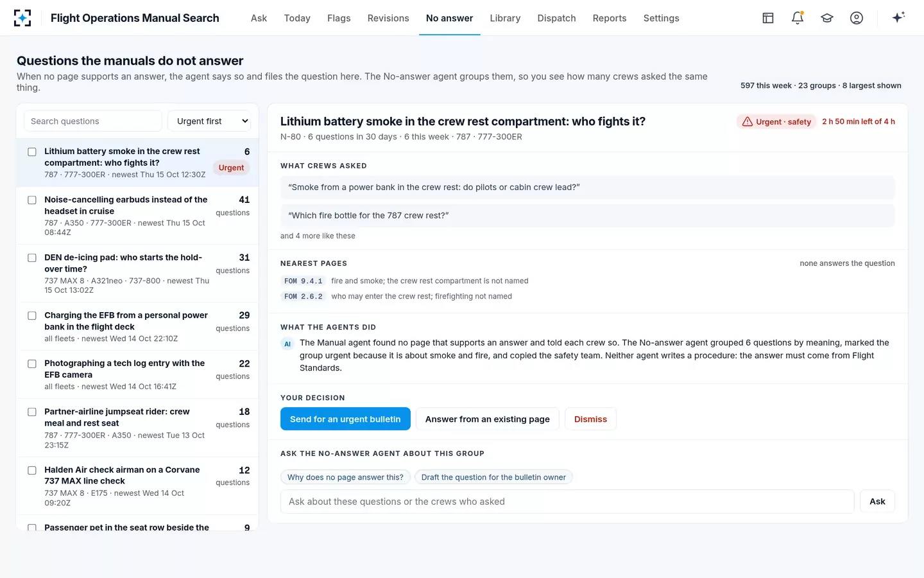Check the DEN de-icing pad group checkbox
The height and width of the screenshot is (578, 924).
click(x=32, y=258)
